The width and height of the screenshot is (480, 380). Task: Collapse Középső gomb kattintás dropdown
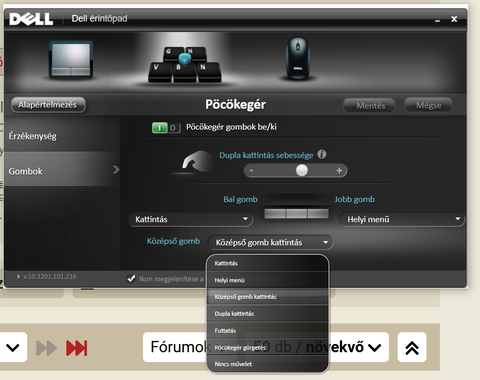pos(270,242)
